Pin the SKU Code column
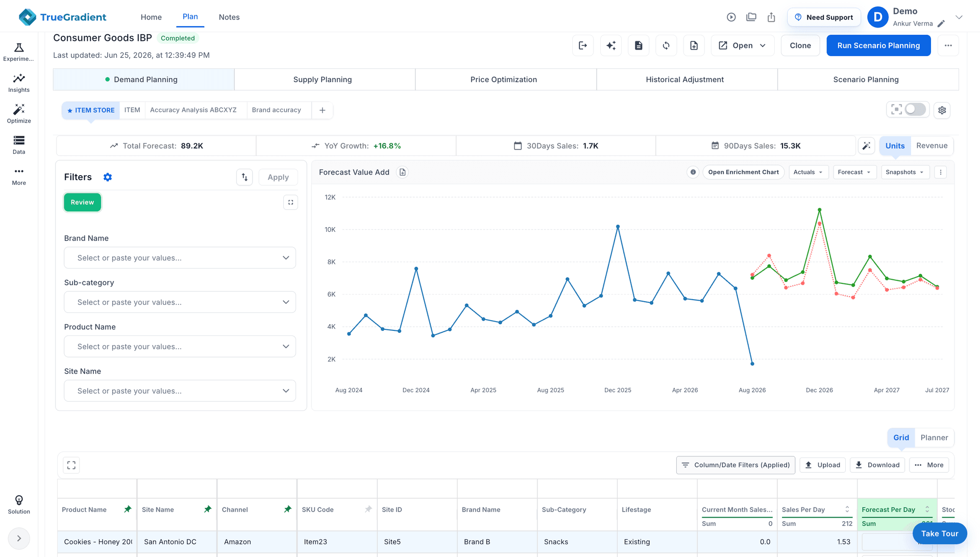The height and width of the screenshot is (557, 980). pos(368,509)
